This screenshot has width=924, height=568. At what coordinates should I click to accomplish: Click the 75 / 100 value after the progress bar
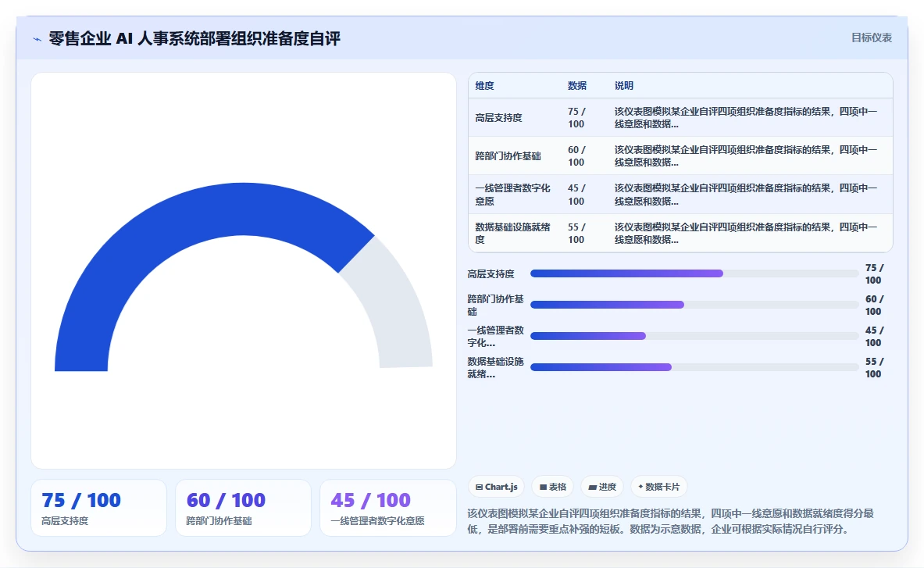[874, 274]
